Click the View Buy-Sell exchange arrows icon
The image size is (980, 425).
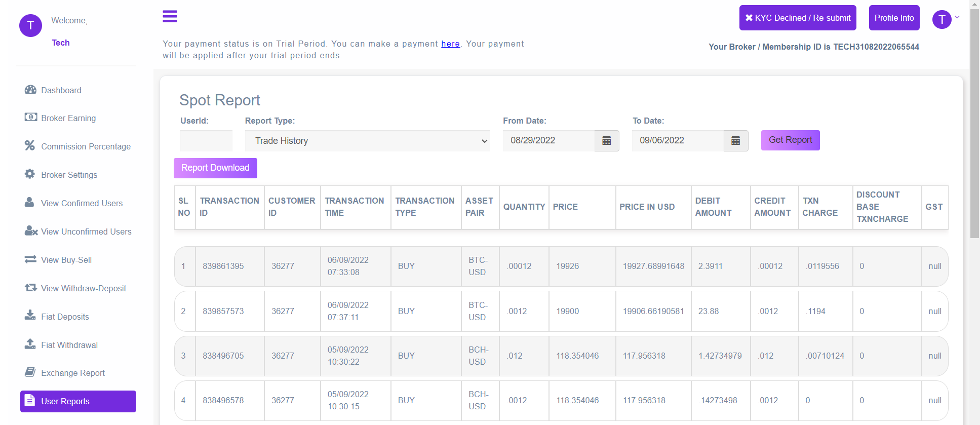click(x=30, y=259)
